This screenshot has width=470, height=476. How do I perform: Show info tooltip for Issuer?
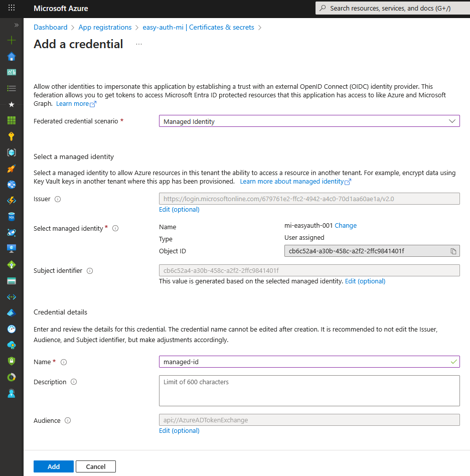pos(58,199)
